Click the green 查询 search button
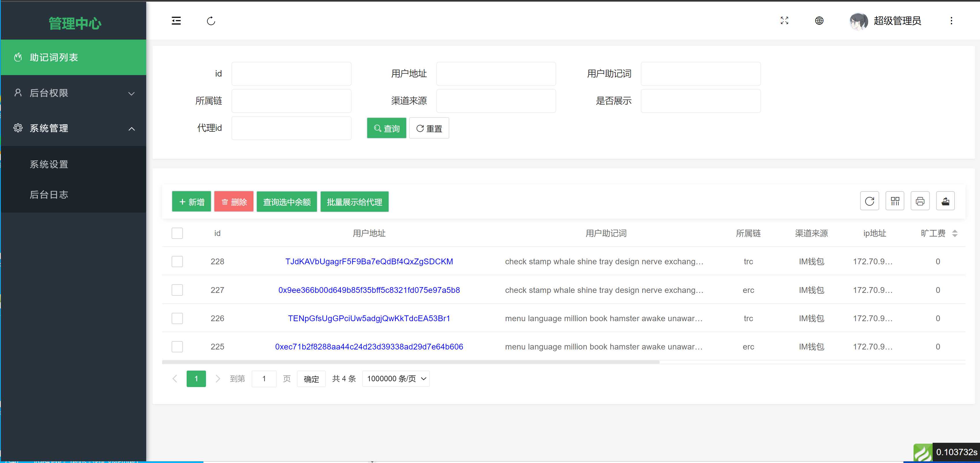 coord(386,128)
